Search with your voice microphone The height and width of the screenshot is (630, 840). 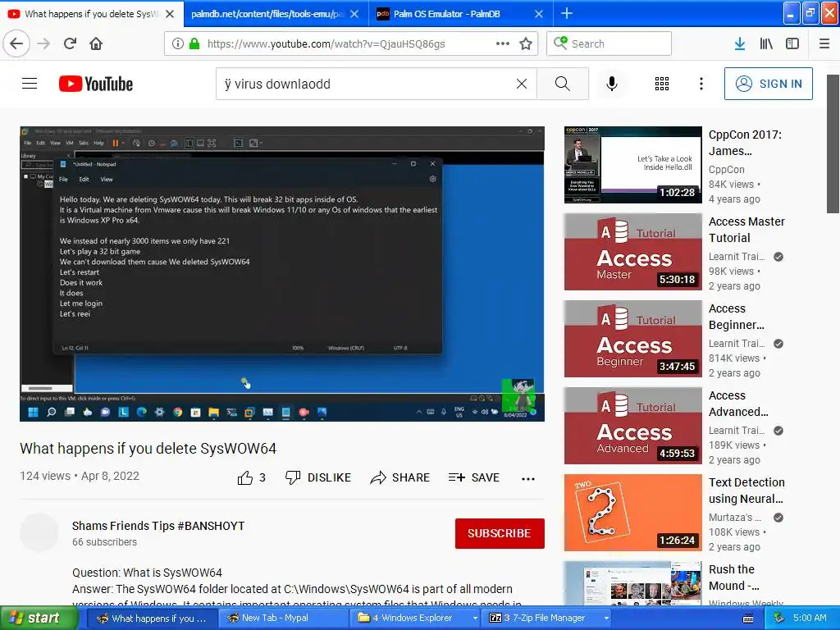coord(612,84)
